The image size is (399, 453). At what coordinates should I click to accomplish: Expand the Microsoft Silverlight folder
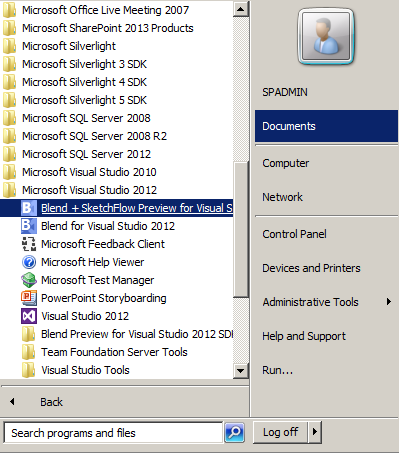click(117, 46)
